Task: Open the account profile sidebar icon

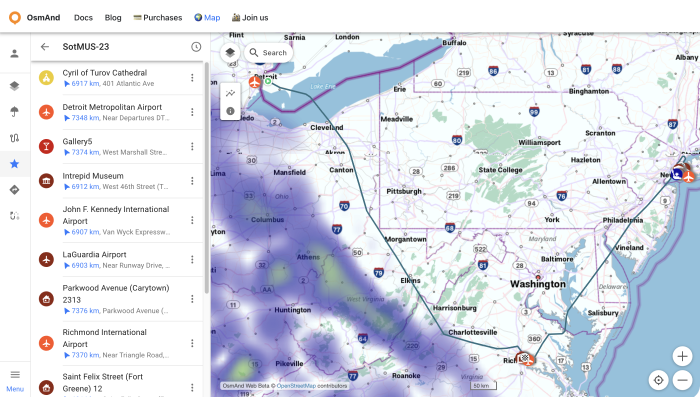Action: pyautogui.click(x=14, y=54)
